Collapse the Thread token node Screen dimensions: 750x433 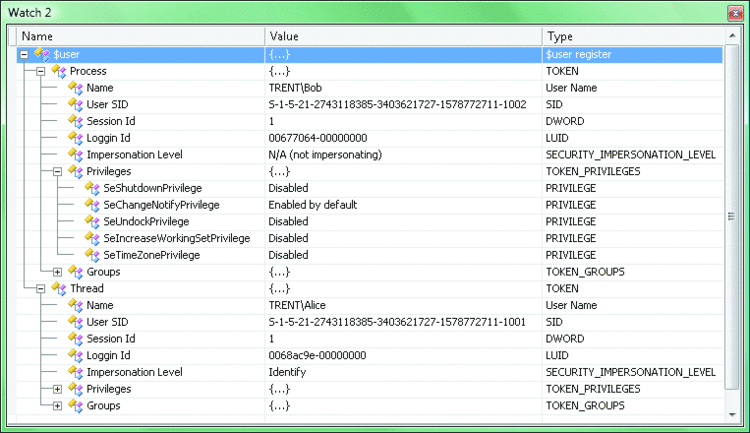[41, 289]
